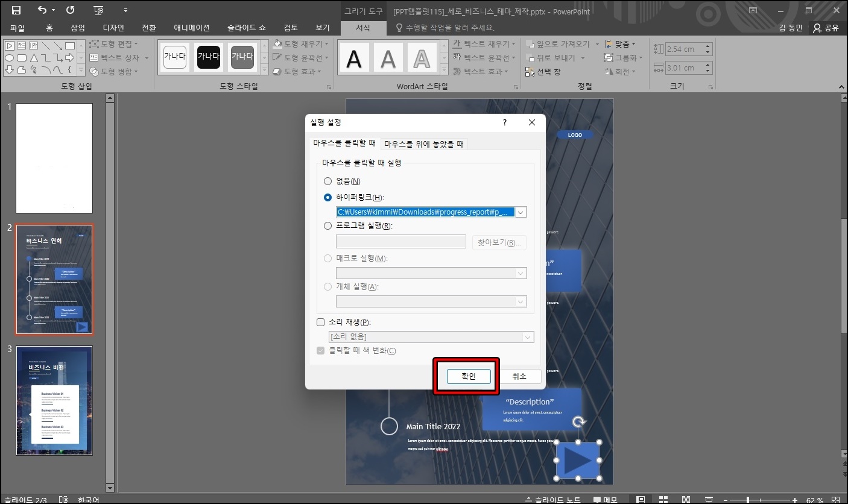Click the 공유 share button
The image size is (848, 504).
[826, 28]
